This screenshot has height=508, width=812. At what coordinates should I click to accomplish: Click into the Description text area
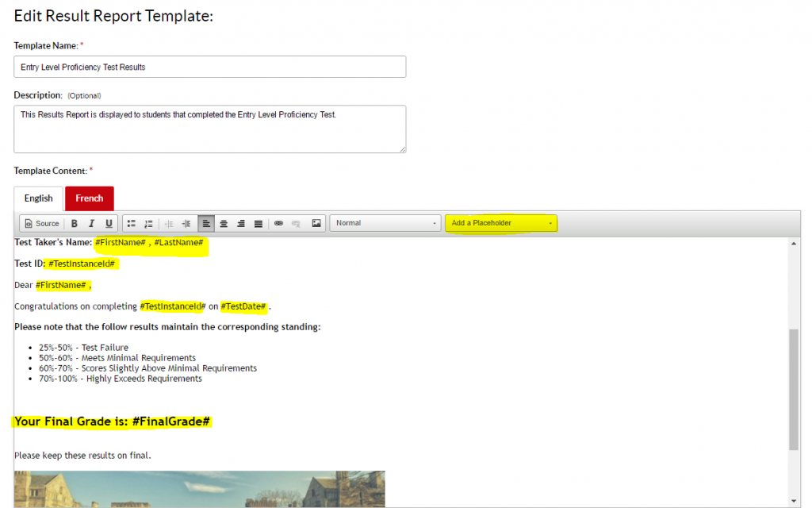[209, 129]
